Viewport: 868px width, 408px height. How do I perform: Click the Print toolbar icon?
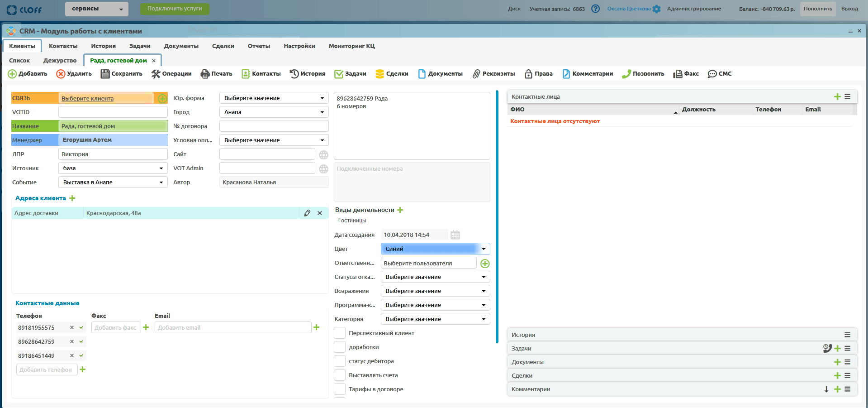click(205, 74)
